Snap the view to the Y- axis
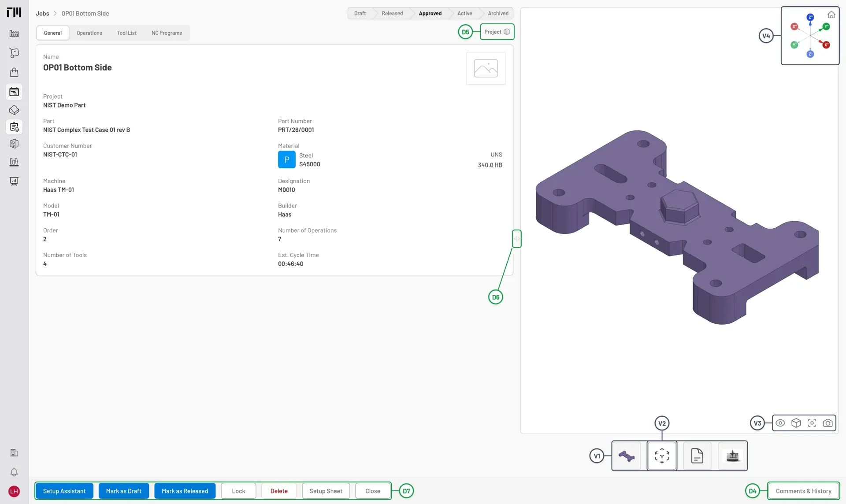846x504 pixels. point(794,45)
